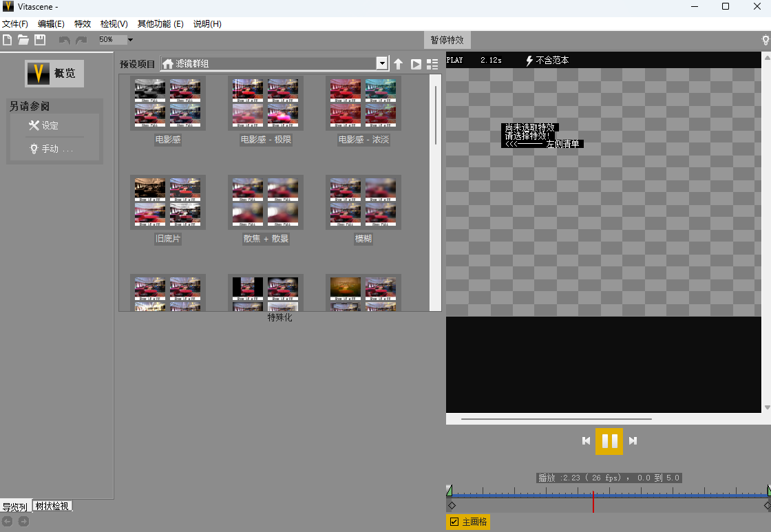Viewport: 771px width, 532px height.
Task: Select the 旧底片 preset group
Action: click(168, 210)
